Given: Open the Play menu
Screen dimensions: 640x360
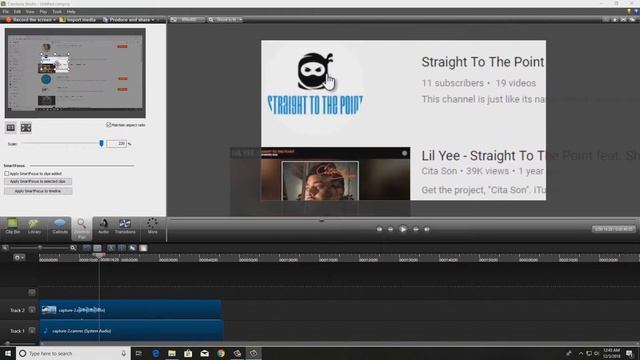Looking at the screenshot, I should click(43, 11).
